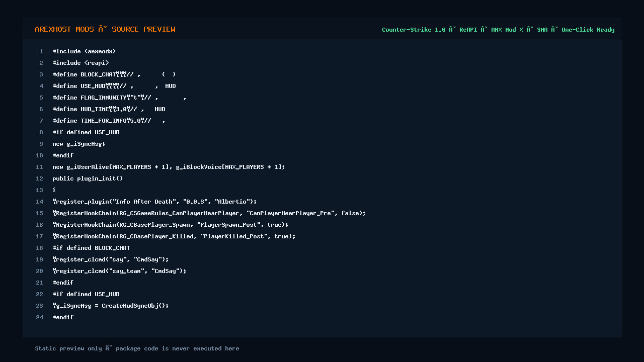Select the "#define HUD_TIME" line
The image size is (644, 362).
(109, 109)
